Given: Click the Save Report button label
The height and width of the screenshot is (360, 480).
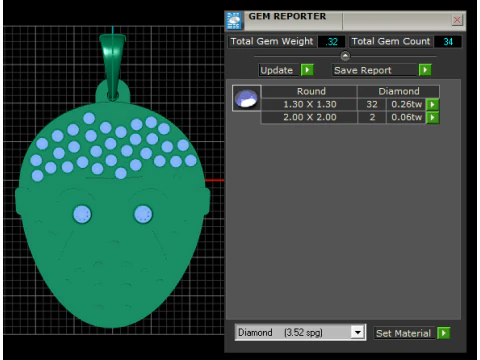Looking at the screenshot, I should (374, 70).
